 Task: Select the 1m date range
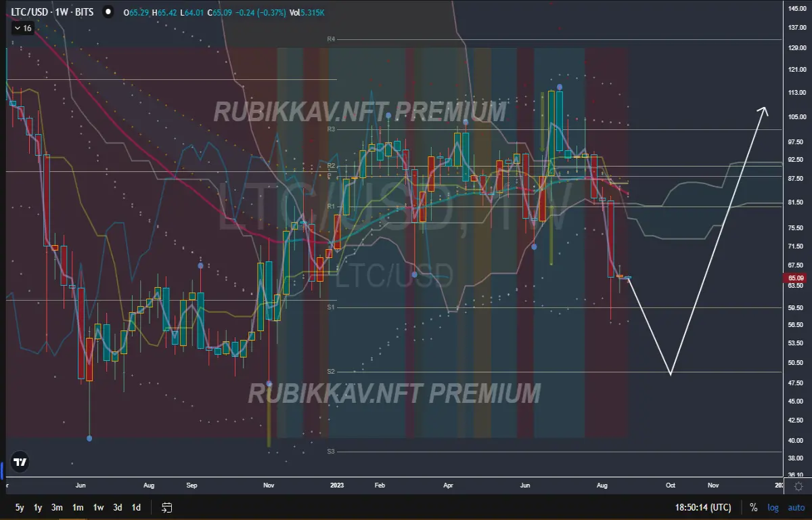click(x=78, y=507)
